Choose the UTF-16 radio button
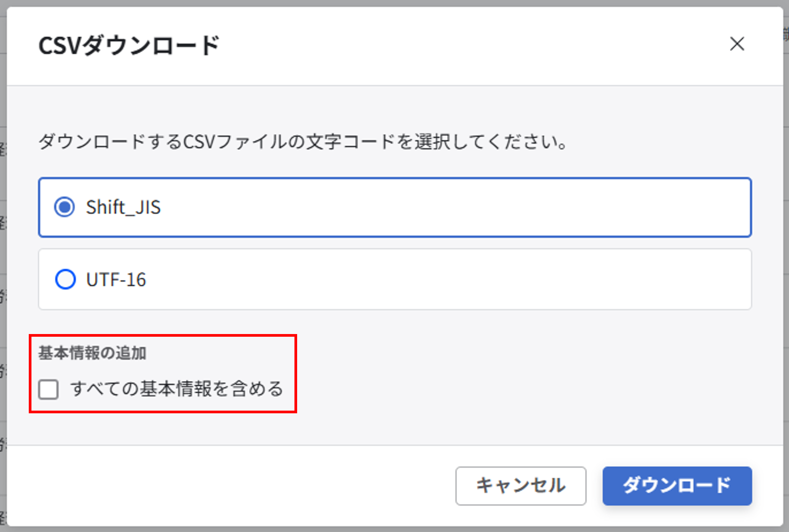 click(65, 279)
